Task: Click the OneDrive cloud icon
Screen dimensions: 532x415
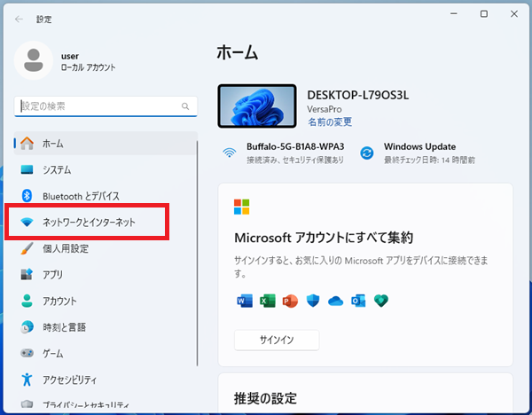Action: tap(335, 301)
